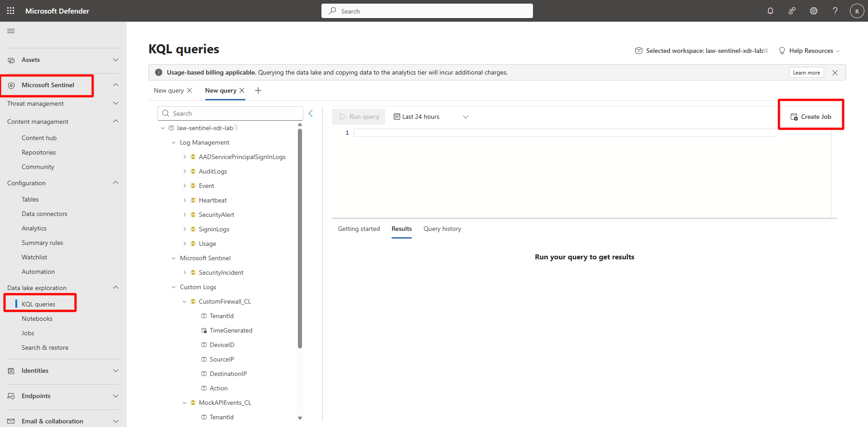Select the DestinationIP column
The image size is (868, 427).
click(x=228, y=374)
